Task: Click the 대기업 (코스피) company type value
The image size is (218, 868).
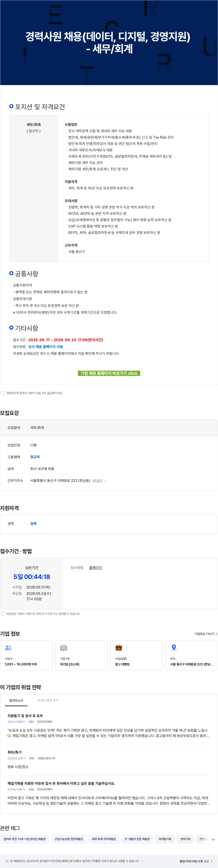Action: pyautogui.click(x=69, y=664)
